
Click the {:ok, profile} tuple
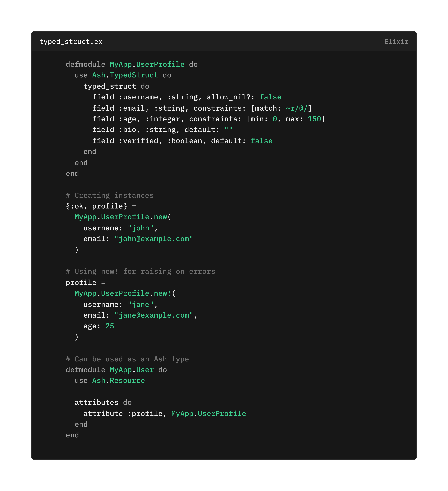(96, 206)
